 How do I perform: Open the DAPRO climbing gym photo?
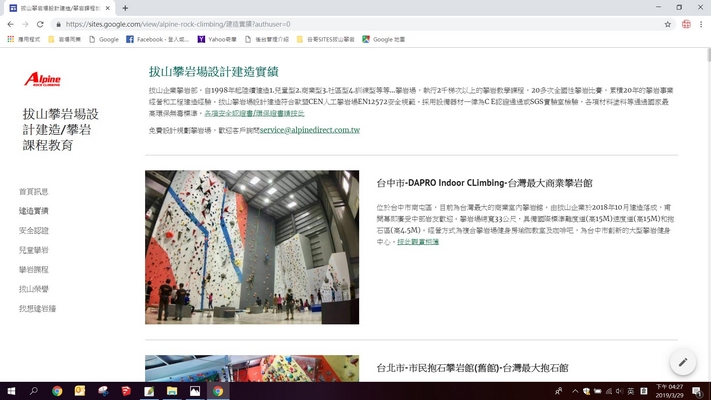coord(252,247)
